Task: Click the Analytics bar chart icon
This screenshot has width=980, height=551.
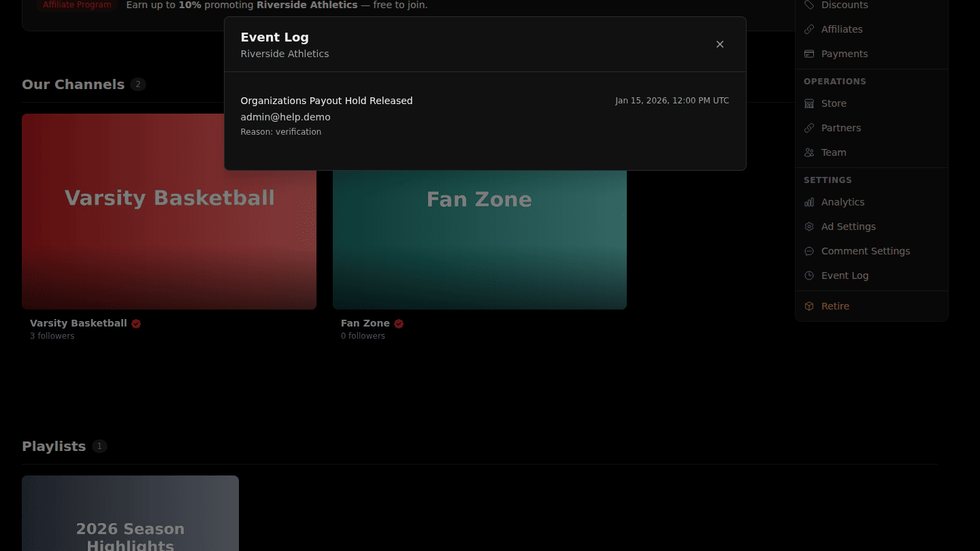Action: [x=809, y=202]
